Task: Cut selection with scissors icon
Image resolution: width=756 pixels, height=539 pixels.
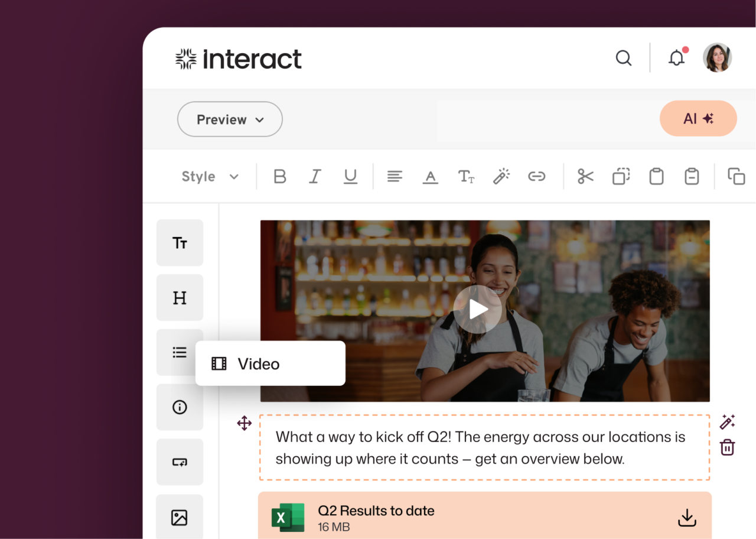Action: 585,176
